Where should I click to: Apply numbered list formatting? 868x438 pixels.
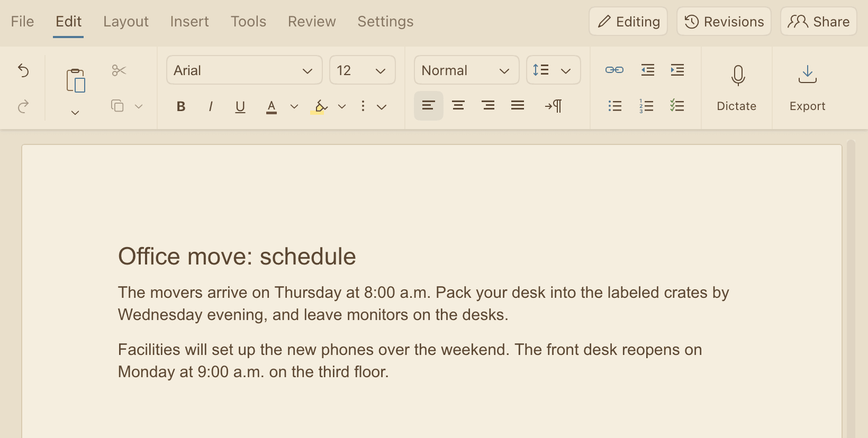point(646,106)
